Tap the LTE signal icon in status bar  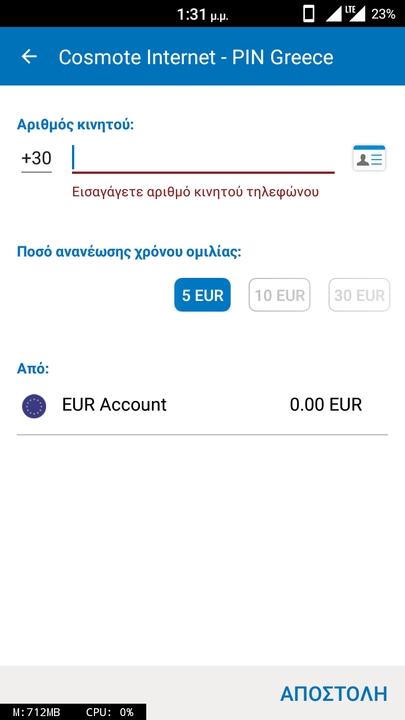pos(356,14)
